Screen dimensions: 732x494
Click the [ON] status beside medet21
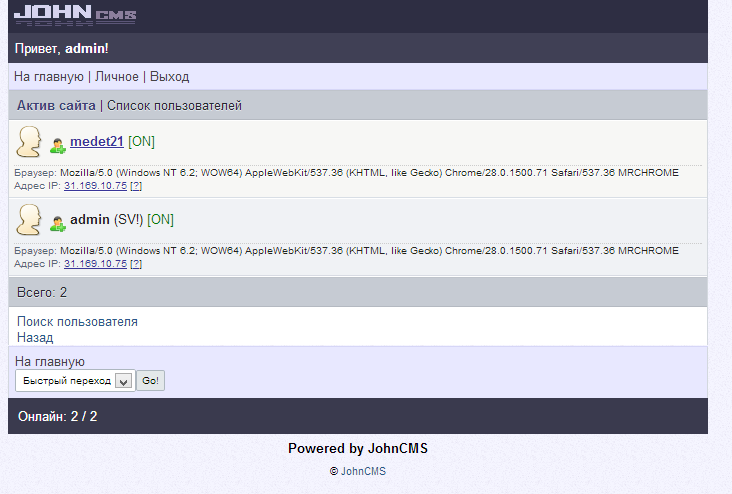(141, 141)
